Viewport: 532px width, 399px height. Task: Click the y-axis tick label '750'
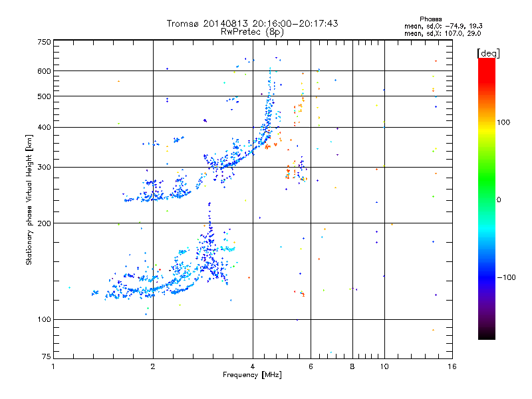pos(44,42)
